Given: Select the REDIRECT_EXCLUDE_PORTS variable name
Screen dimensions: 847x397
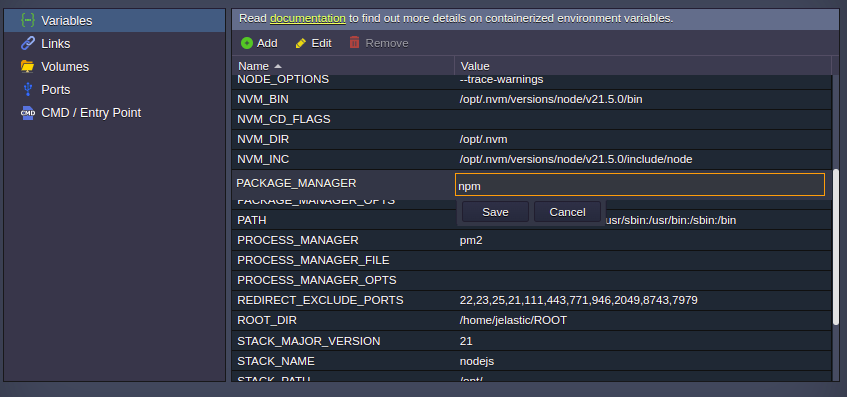Looking at the screenshot, I should (x=320, y=300).
